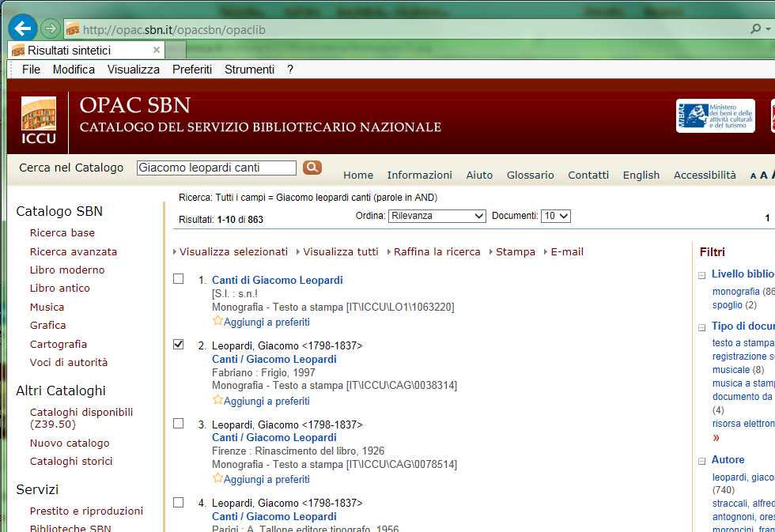
Task: Switch site language to English
Action: coord(641,175)
